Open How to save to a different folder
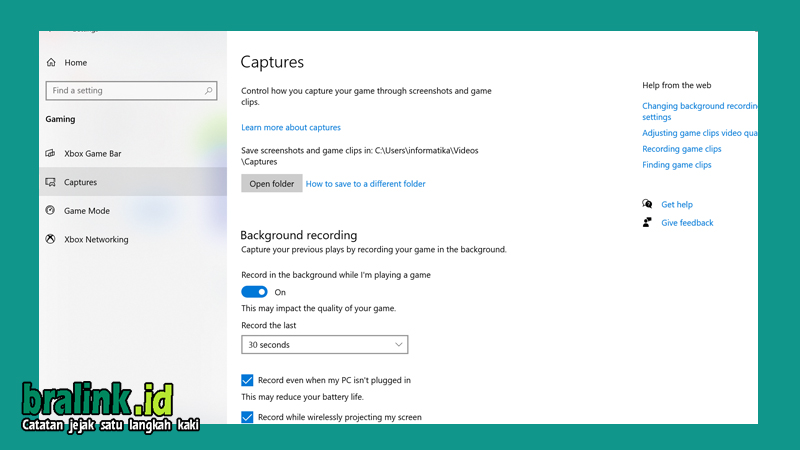800x450 pixels. pyautogui.click(x=365, y=184)
